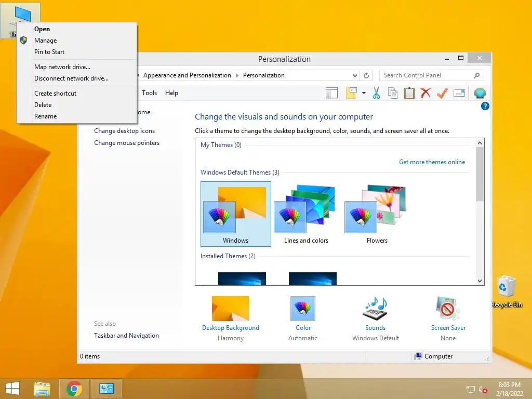532x399 pixels.
Task: Open File Explorer from the taskbar
Action: [42, 389]
